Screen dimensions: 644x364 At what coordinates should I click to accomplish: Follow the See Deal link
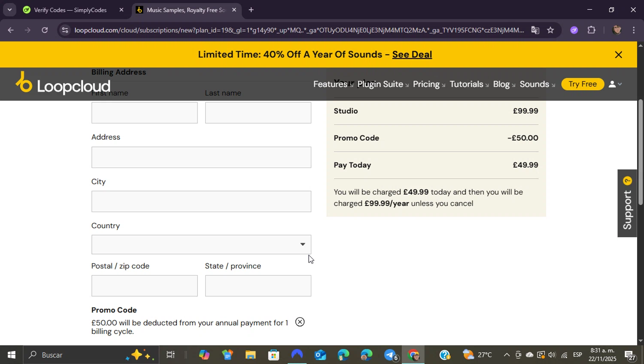412,55
